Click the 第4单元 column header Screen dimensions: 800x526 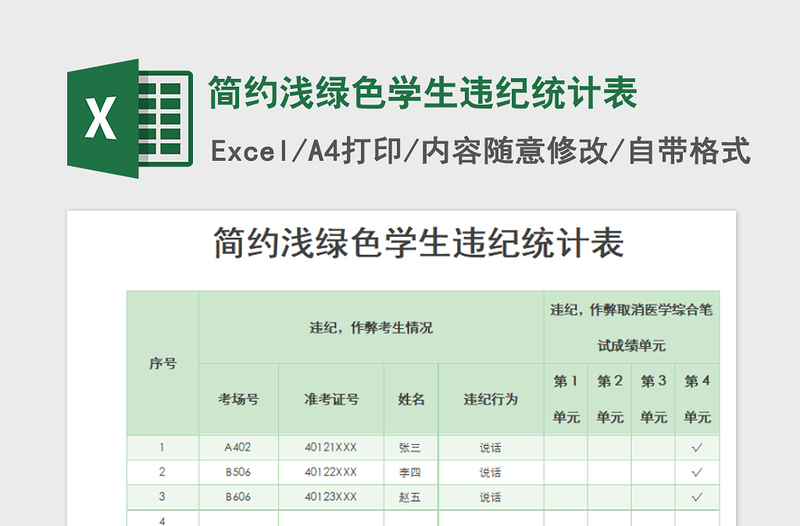tap(697, 399)
